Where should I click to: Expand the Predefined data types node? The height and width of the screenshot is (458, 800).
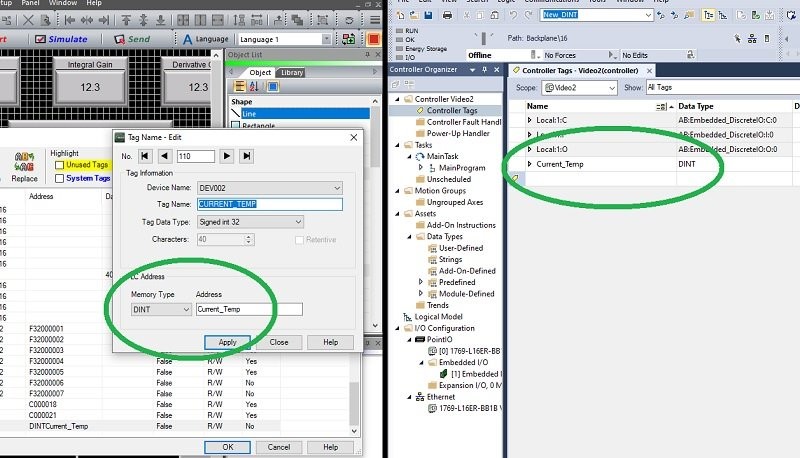(x=421, y=282)
